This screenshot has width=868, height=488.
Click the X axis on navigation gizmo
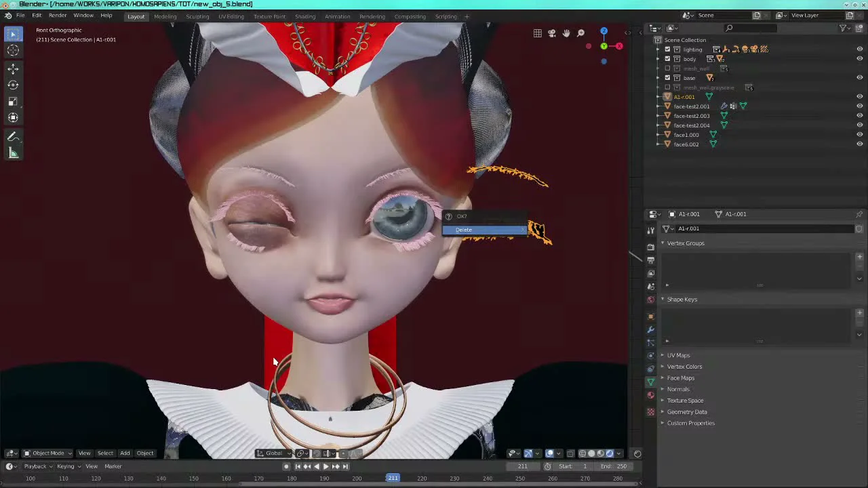point(618,46)
